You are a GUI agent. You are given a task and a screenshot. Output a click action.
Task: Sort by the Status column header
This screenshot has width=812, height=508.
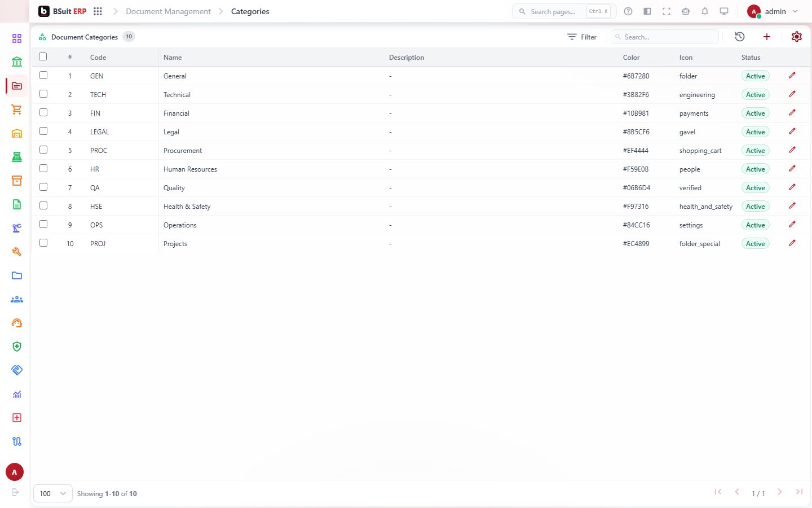pos(751,57)
